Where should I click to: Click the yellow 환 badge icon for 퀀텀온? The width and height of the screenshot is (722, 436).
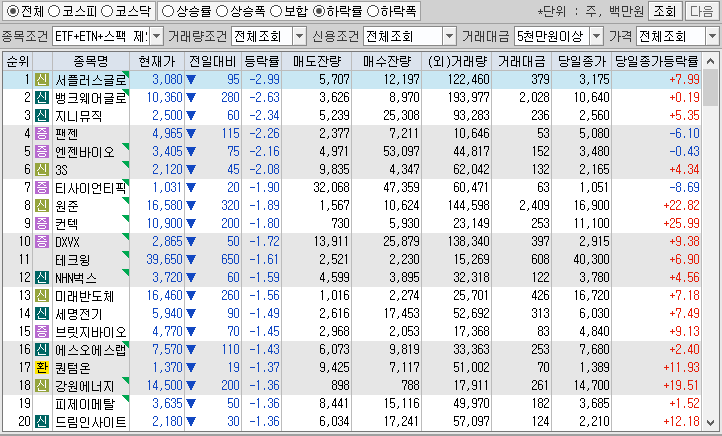(x=42, y=367)
